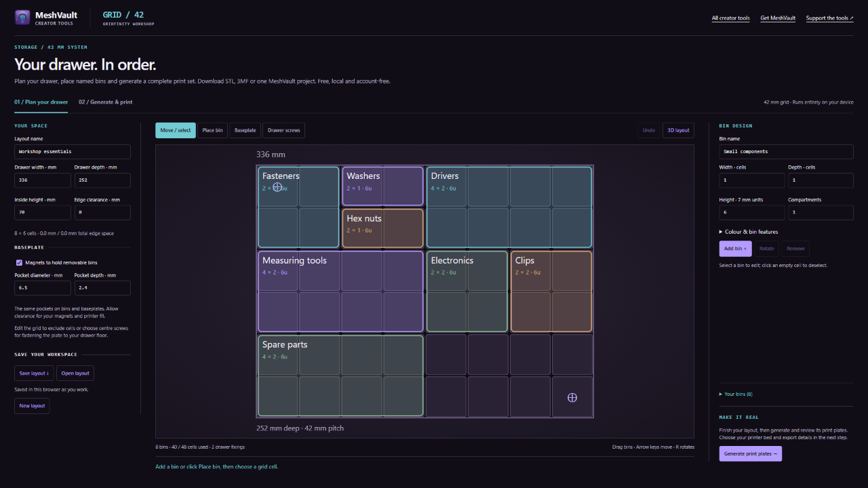
Task: Pick the Drawer screws tool
Action: pos(284,130)
